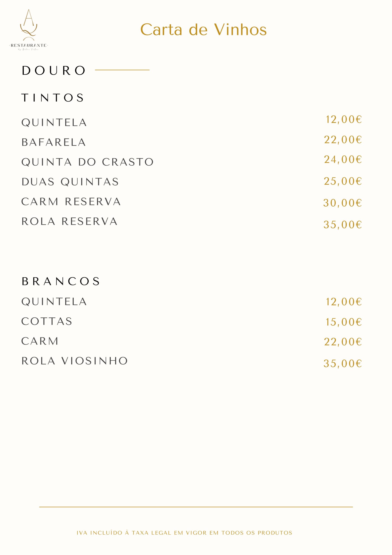The width and height of the screenshot is (392, 555).
Task: Click the 25,00€ price
Action: 343,181
